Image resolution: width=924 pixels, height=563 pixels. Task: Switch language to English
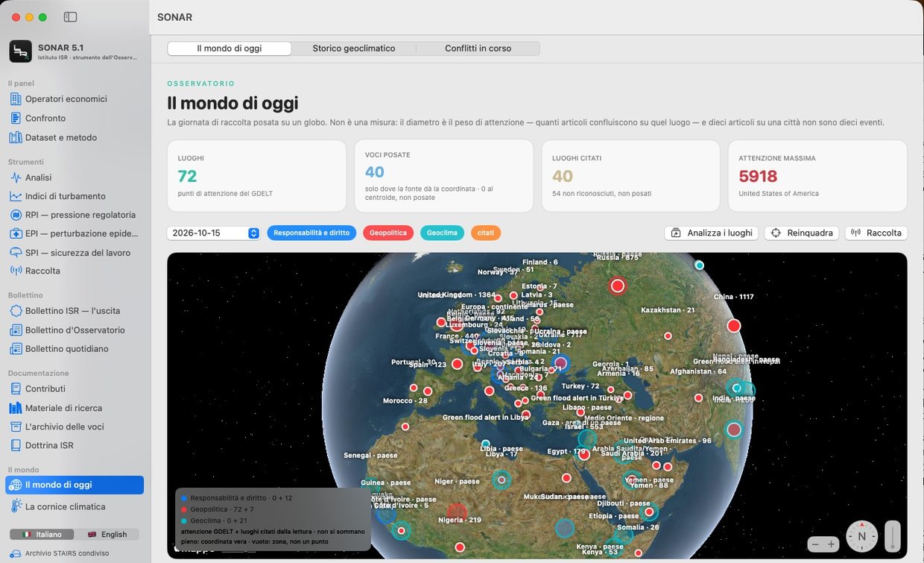tap(107, 534)
